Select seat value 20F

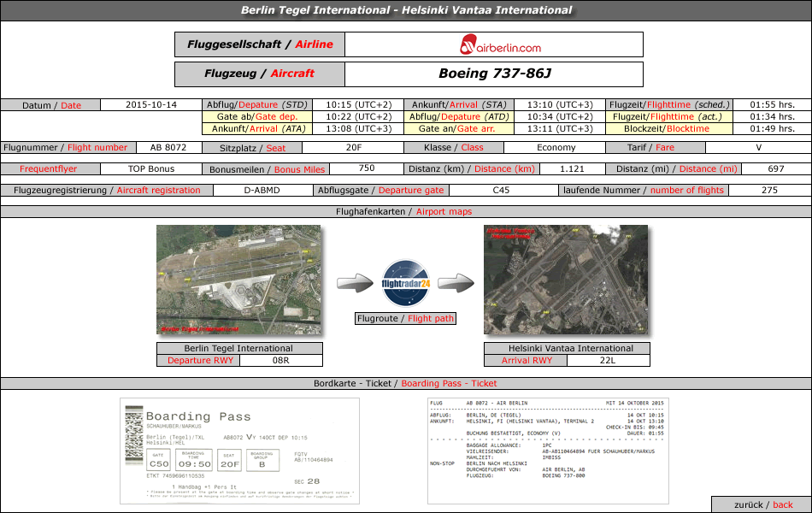[353, 147]
